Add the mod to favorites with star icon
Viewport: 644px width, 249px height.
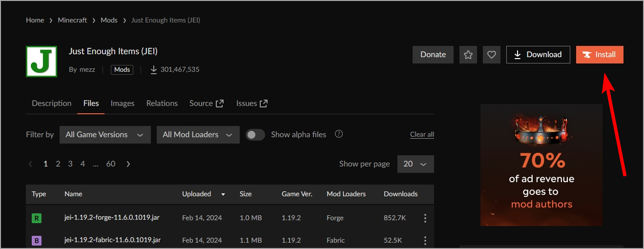tap(468, 55)
